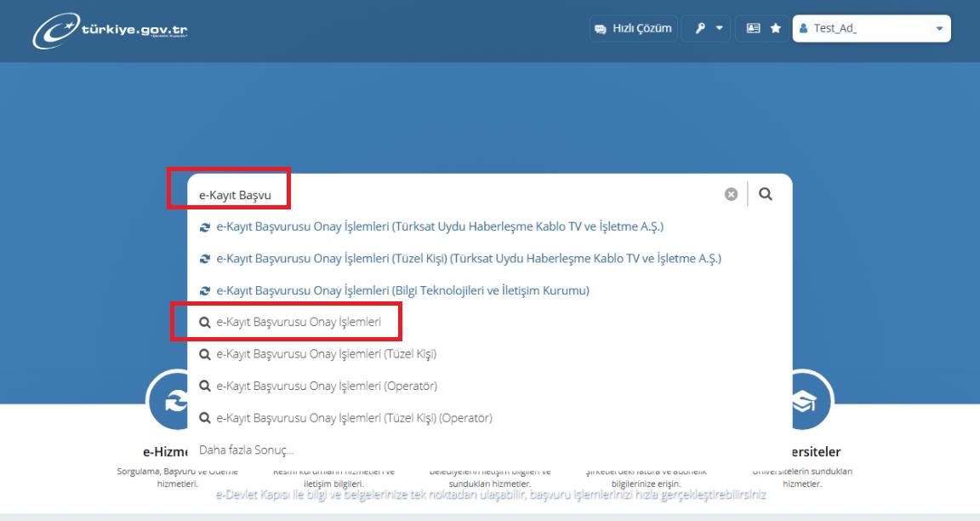The image size is (980, 521).
Task: Click the ID card icon in header
Action: click(753, 28)
